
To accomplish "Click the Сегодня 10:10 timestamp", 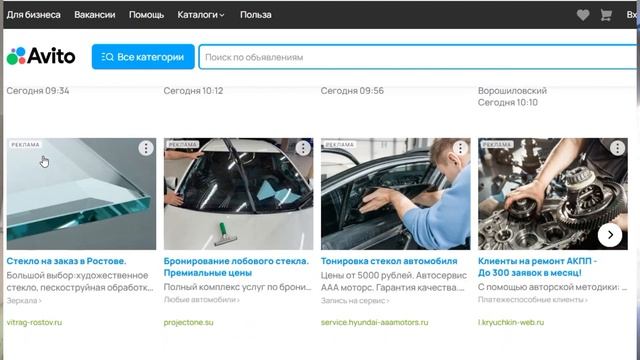I will click(508, 102).
